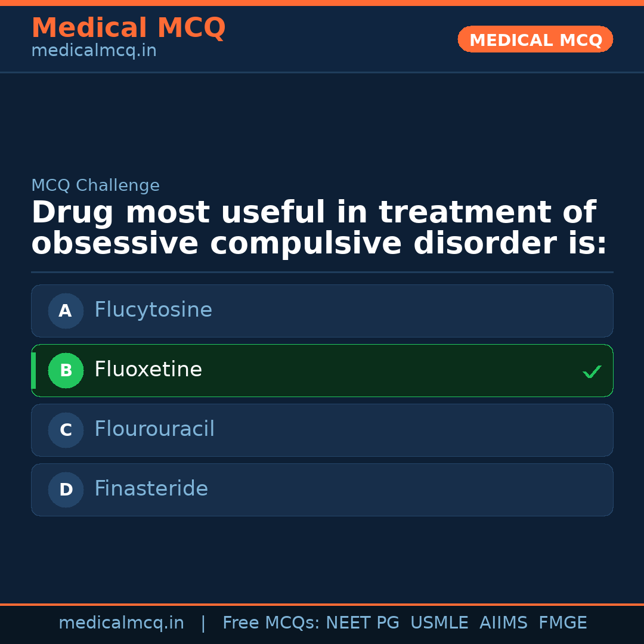The height and width of the screenshot is (644, 644).
Task: Click the green checkmark on Fluoxetine row
Action: tap(592, 371)
